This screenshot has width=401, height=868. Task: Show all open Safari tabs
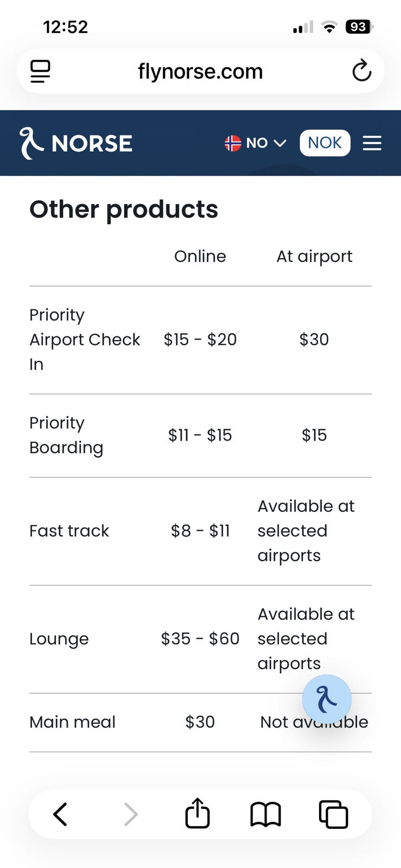pyautogui.click(x=333, y=814)
